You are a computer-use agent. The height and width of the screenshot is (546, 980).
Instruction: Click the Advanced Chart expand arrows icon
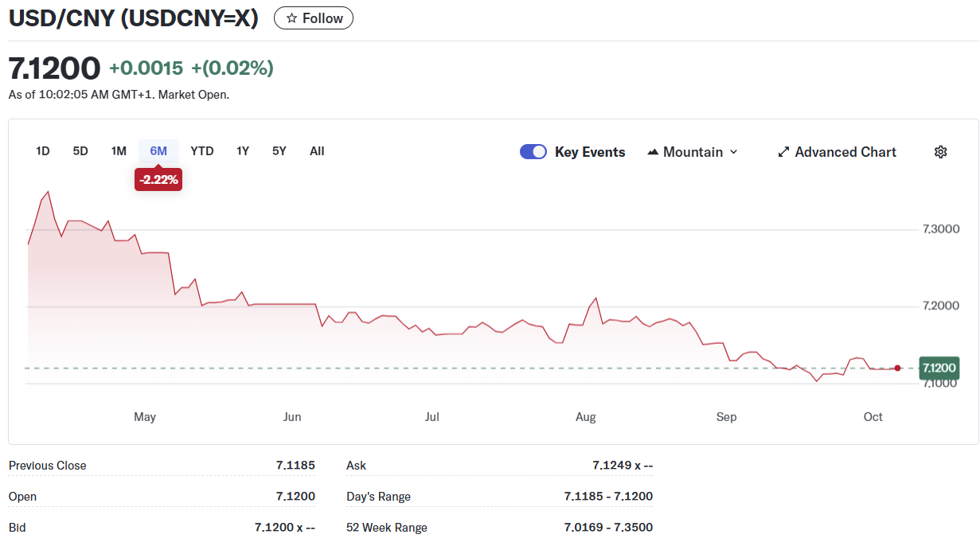tap(783, 152)
